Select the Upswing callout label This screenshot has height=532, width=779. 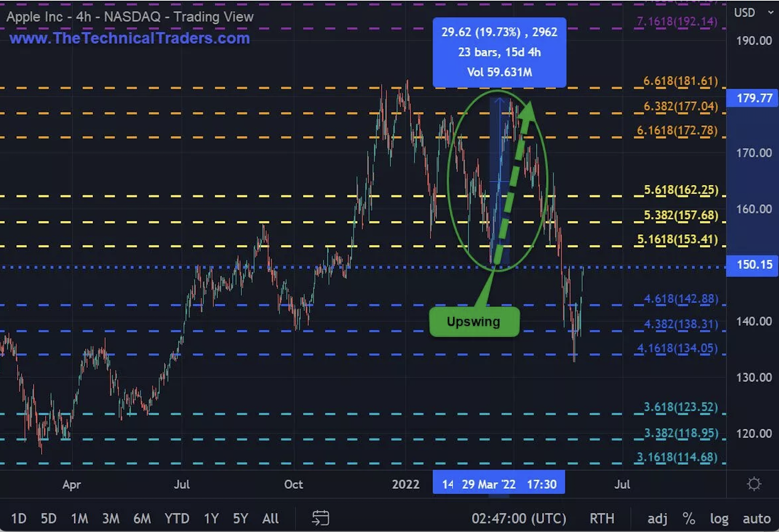pos(474,322)
